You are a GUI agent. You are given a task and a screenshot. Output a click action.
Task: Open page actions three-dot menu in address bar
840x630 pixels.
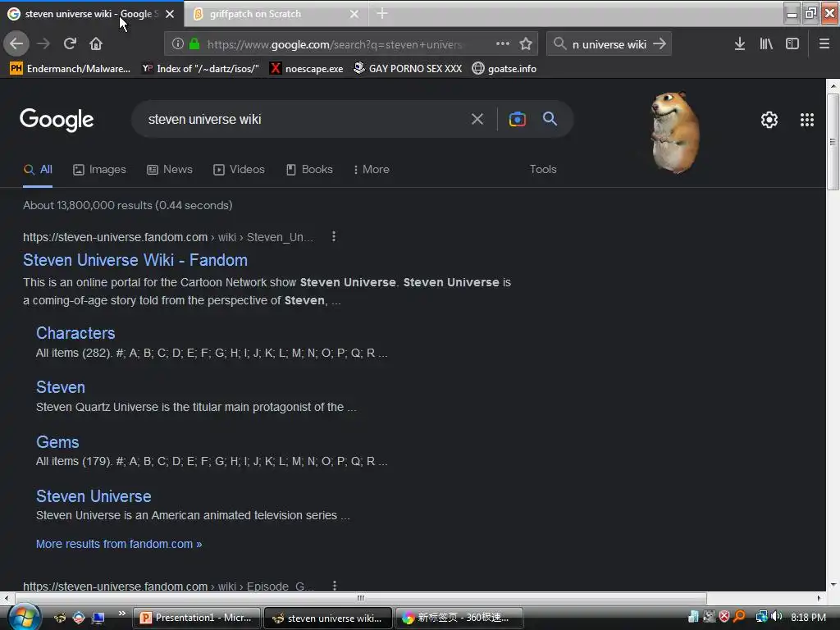(x=503, y=43)
